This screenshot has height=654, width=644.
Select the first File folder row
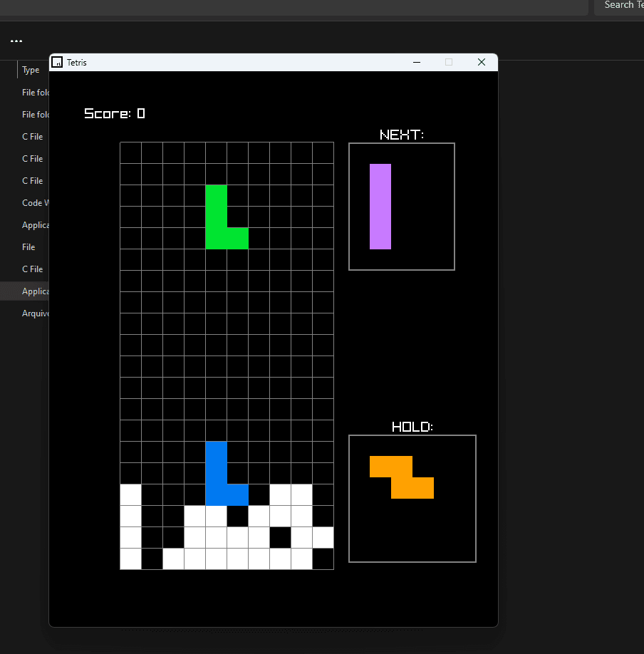[x=25, y=92]
